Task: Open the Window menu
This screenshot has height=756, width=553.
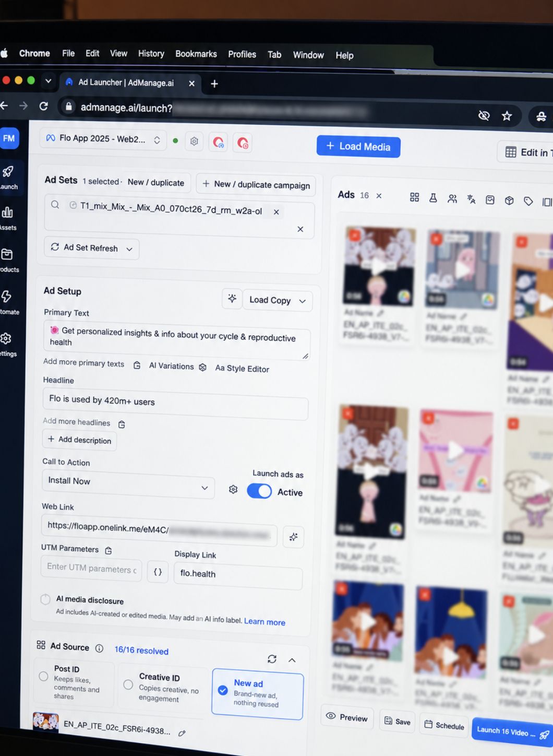Action: point(308,55)
